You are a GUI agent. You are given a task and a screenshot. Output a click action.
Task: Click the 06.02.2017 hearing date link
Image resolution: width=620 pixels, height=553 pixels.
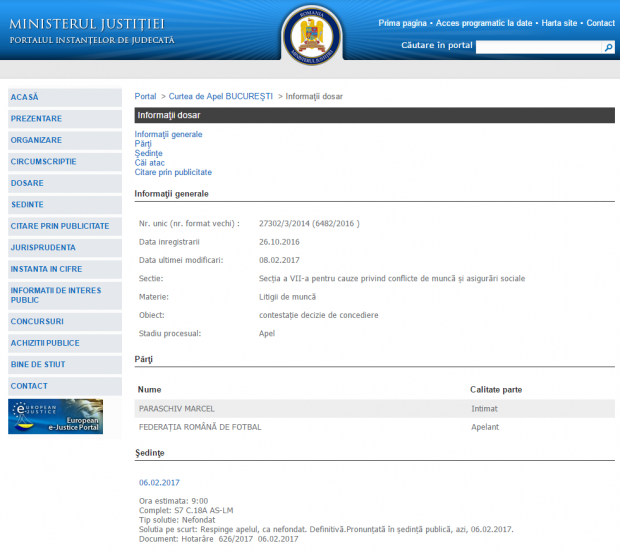pos(159,482)
